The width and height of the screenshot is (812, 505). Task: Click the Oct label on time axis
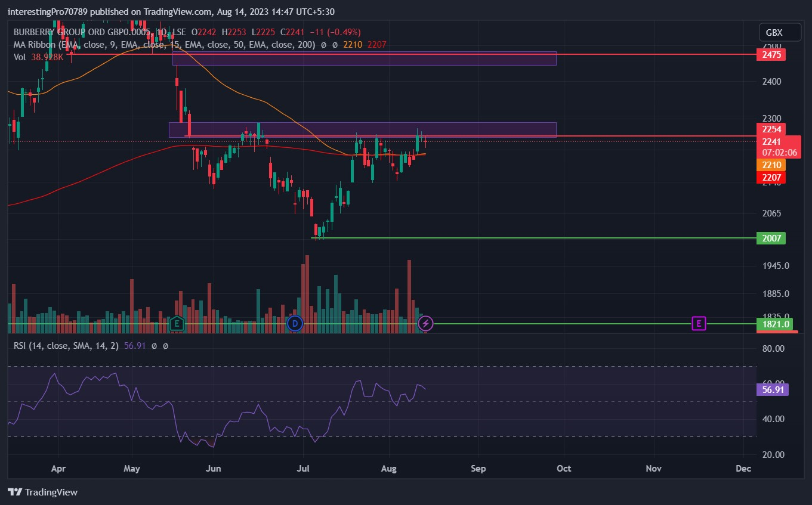tap(564, 469)
